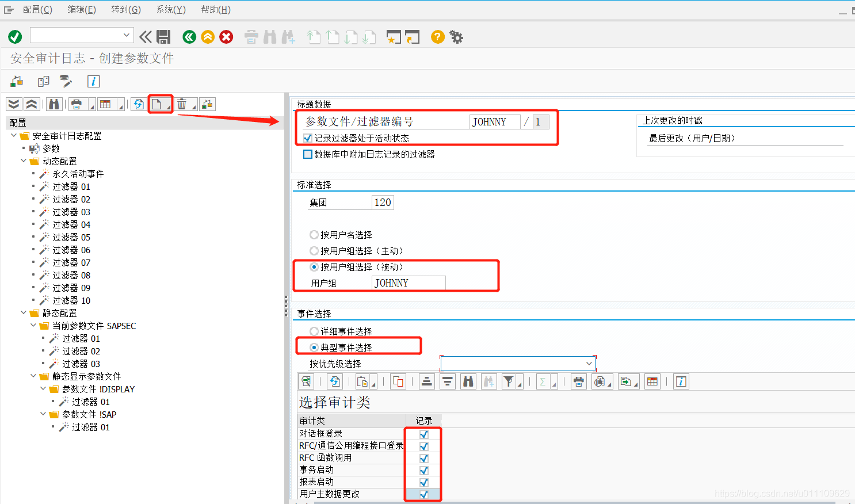The height and width of the screenshot is (504, 855).
Task: Click the Save floppy disk icon
Action: pos(164,37)
